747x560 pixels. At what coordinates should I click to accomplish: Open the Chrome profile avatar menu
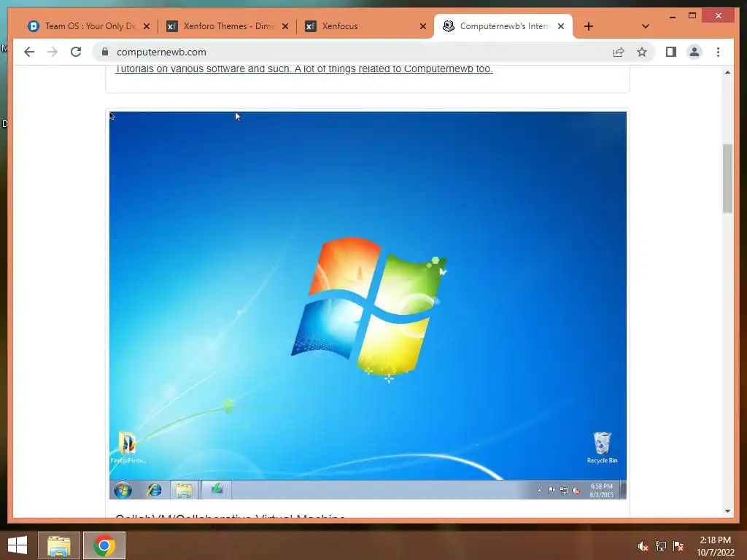point(694,52)
